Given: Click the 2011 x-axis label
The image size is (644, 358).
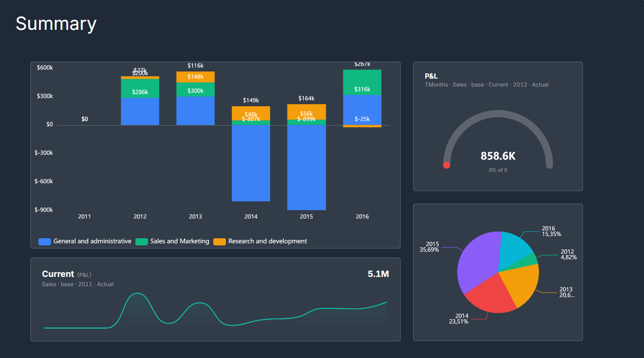Looking at the screenshot, I should click(x=84, y=216).
